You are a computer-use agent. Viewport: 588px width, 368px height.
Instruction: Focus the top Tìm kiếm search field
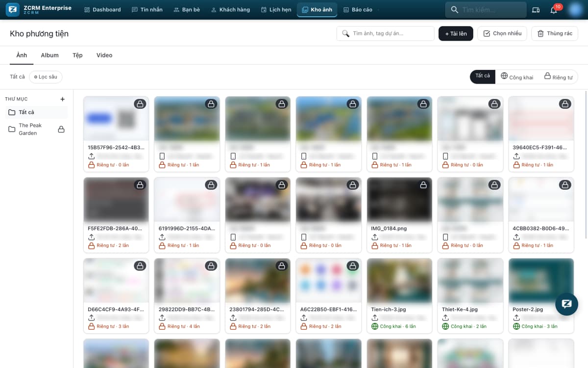pos(486,10)
